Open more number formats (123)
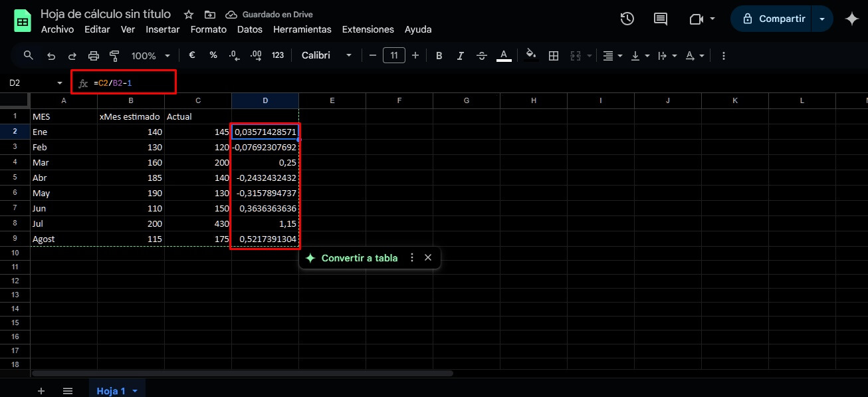This screenshot has height=397, width=868. pyautogui.click(x=278, y=56)
